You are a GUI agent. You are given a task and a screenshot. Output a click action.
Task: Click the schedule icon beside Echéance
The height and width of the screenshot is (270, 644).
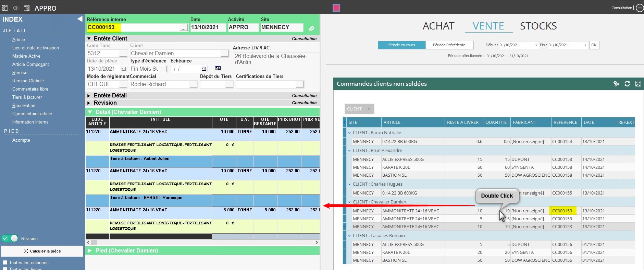coord(218,69)
